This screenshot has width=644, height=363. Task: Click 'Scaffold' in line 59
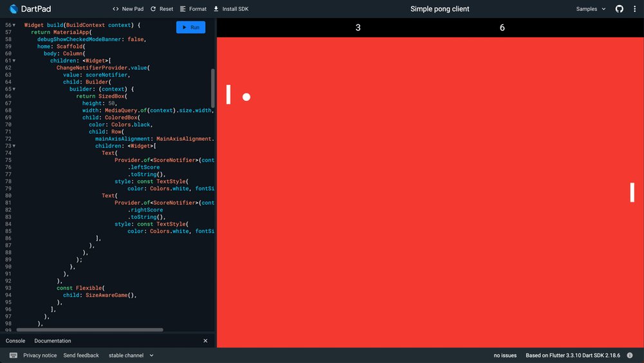69,46
